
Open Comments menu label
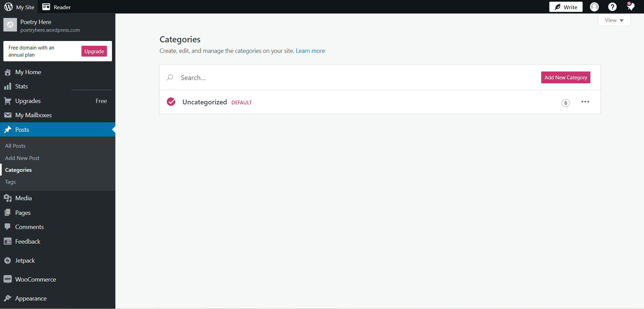coord(30,227)
